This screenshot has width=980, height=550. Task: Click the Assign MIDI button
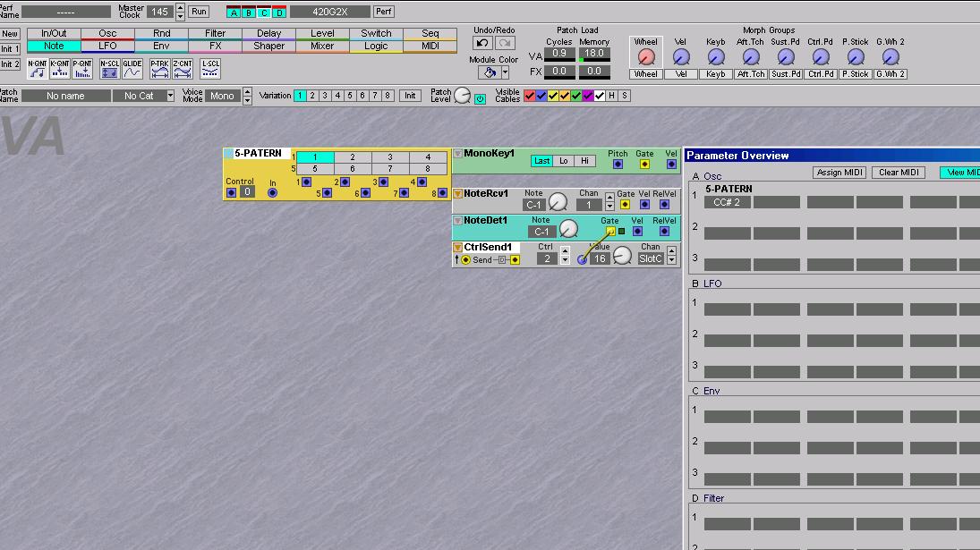pos(839,173)
